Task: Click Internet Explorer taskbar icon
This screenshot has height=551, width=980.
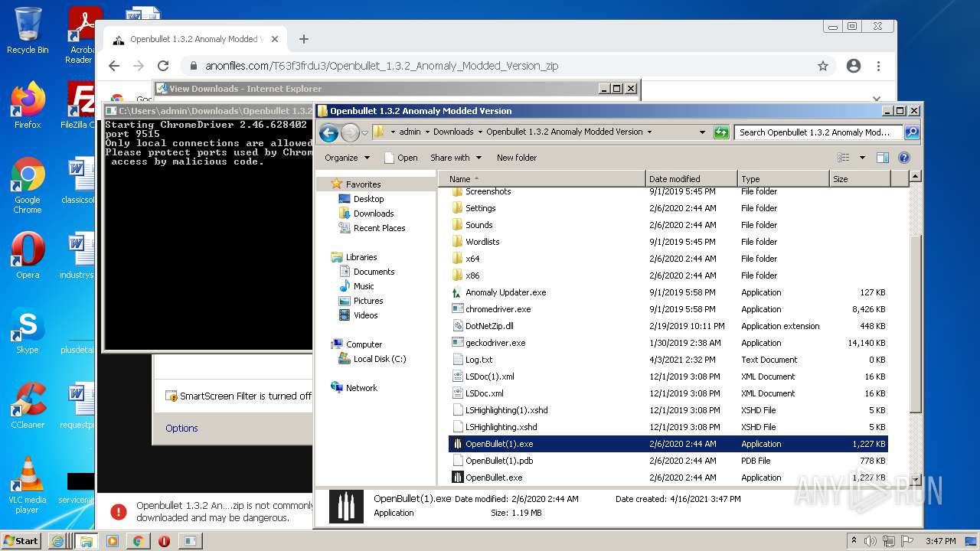Action: [58, 541]
